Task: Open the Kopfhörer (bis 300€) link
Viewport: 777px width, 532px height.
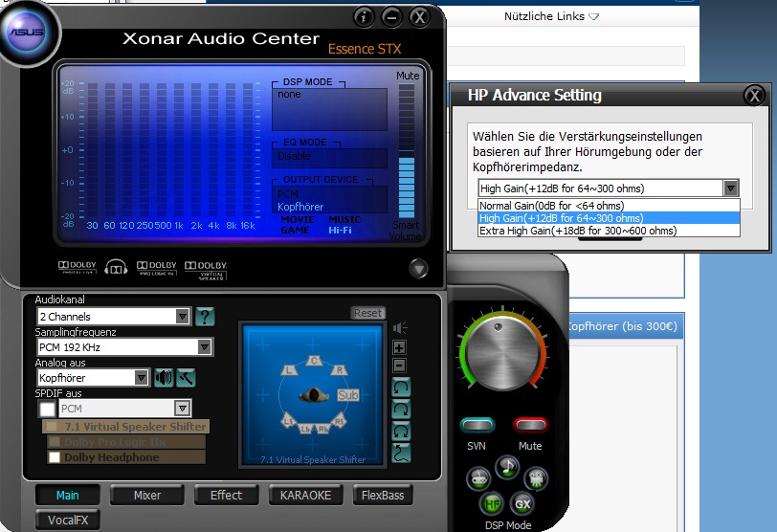Action: coord(622,326)
